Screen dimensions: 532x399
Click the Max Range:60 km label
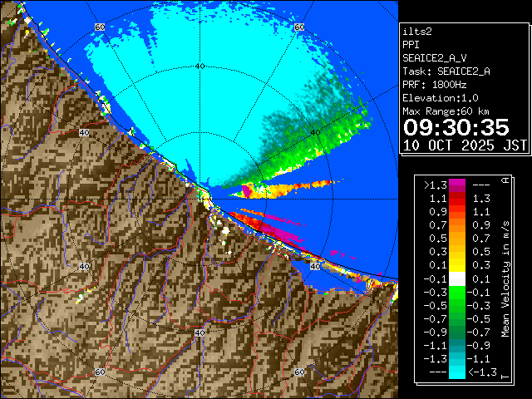click(446, 111)
